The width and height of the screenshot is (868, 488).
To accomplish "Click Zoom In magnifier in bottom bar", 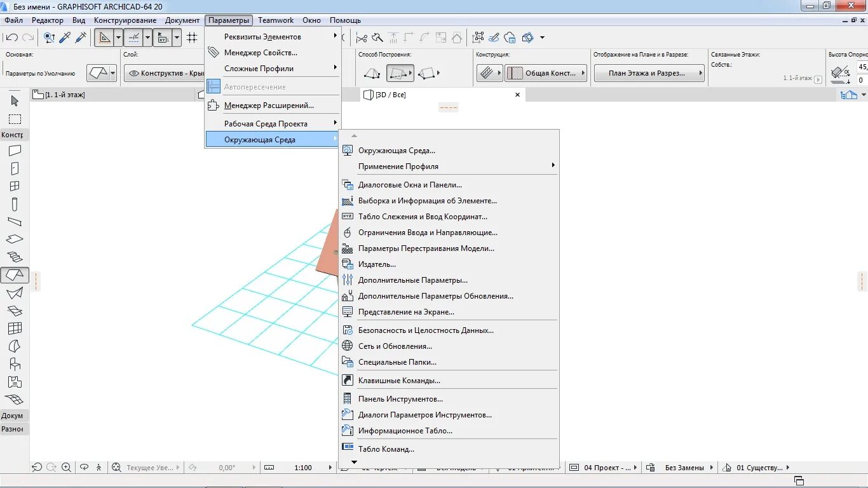I will tap(66, 468).
